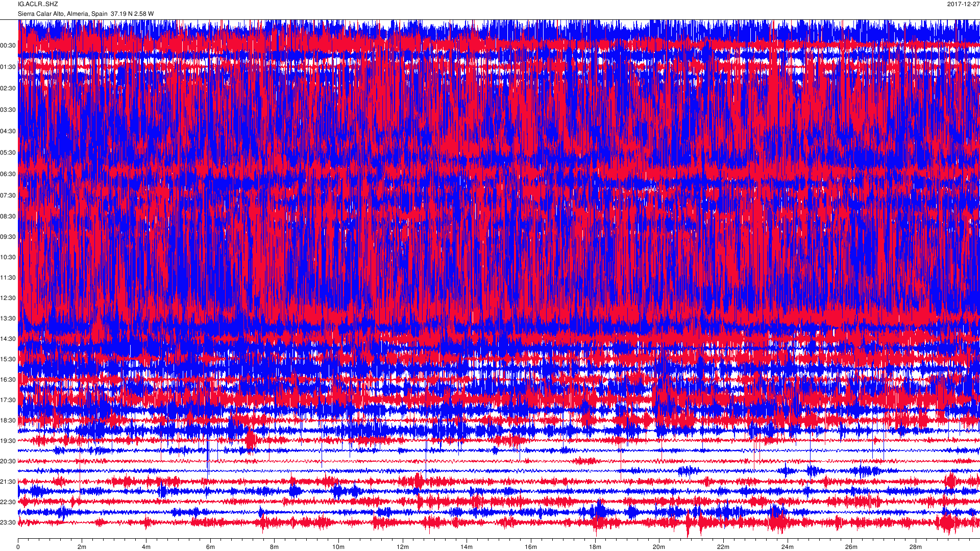Viewport: 980px width, 551px height.
Task: Select the 08:30 time row label
Action: click(x=8, y=217)
